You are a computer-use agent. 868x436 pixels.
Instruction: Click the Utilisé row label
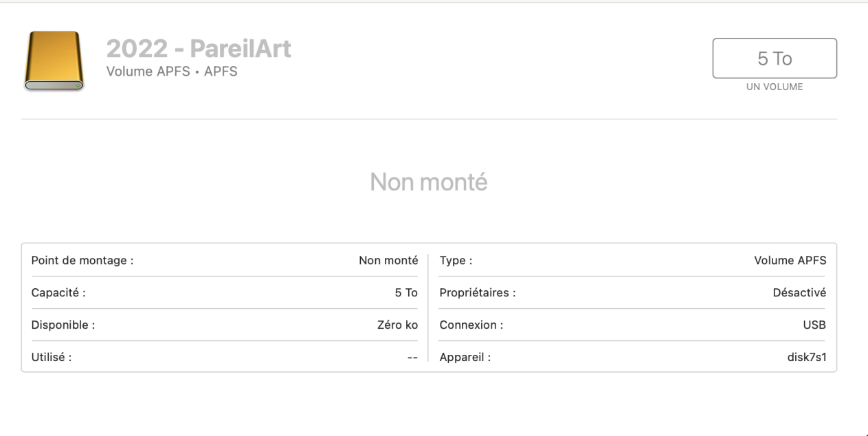tap(52, 358)
